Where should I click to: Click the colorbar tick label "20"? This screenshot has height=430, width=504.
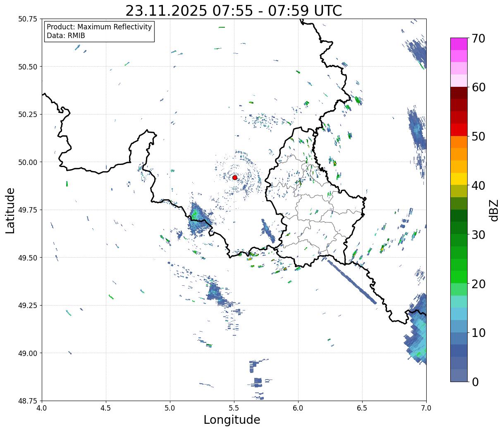[478, 284]
